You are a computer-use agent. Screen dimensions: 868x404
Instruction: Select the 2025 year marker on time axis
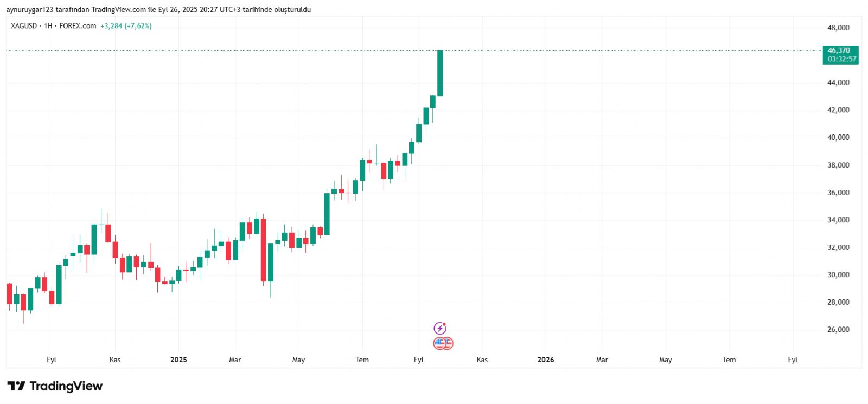[178, 360]
